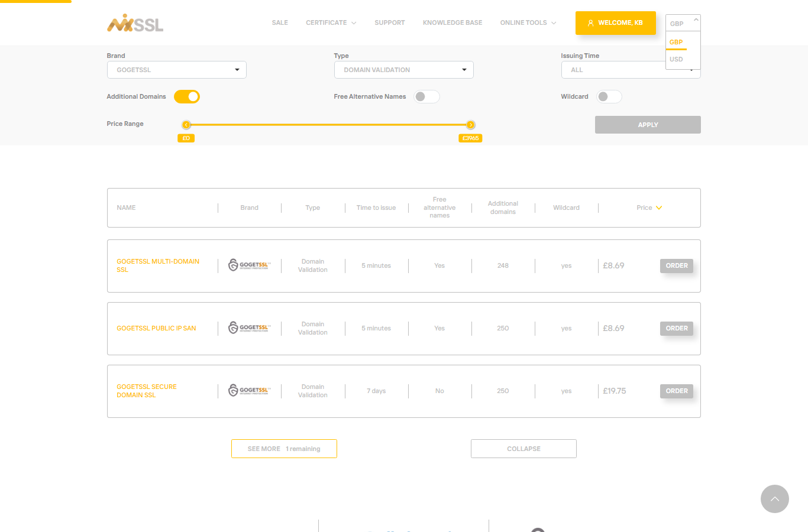Screen dimensions: 808x532
Task: Order GoGetSSL Multi-Domain SSL
Action: [x=677, y=265]
